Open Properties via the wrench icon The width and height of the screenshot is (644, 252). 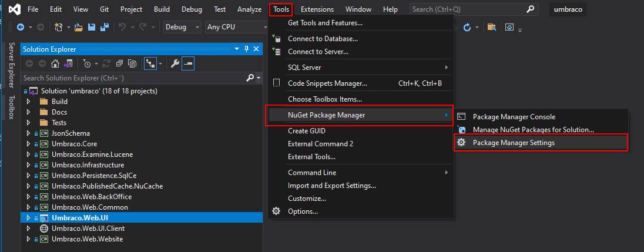(x=175, y=63)
